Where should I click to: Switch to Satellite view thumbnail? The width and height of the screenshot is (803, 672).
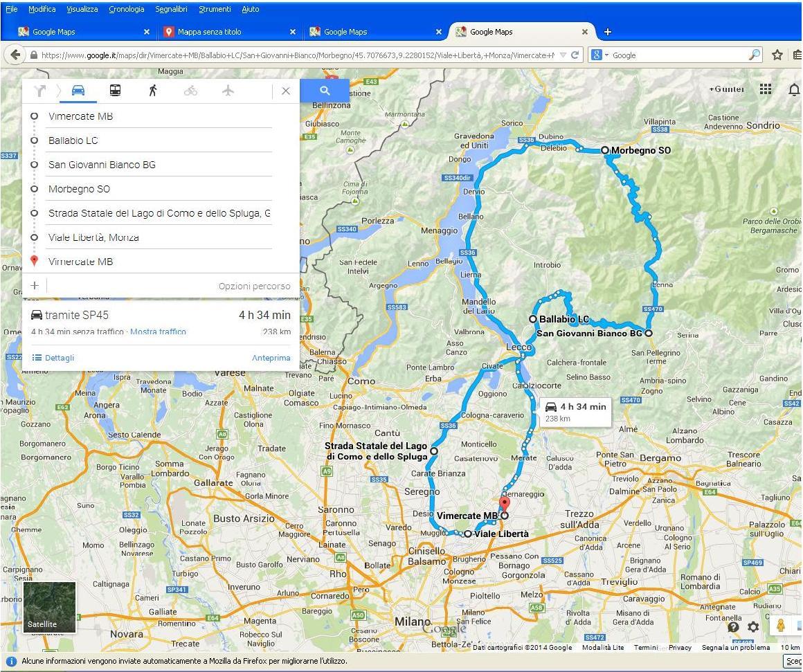point(50,607)
